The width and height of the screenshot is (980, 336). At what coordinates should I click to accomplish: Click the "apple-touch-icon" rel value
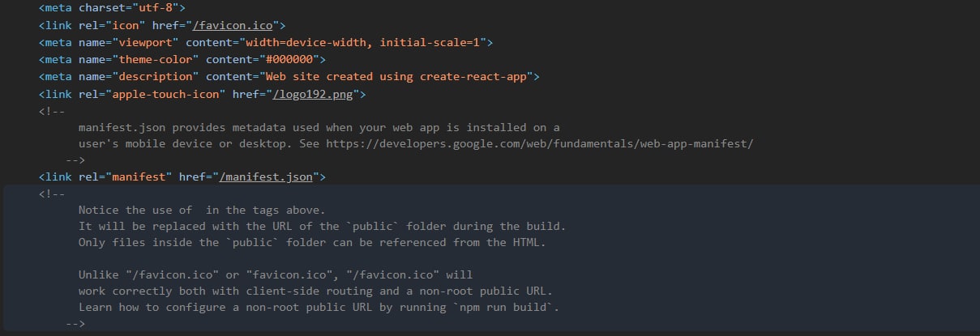(166, 95)
